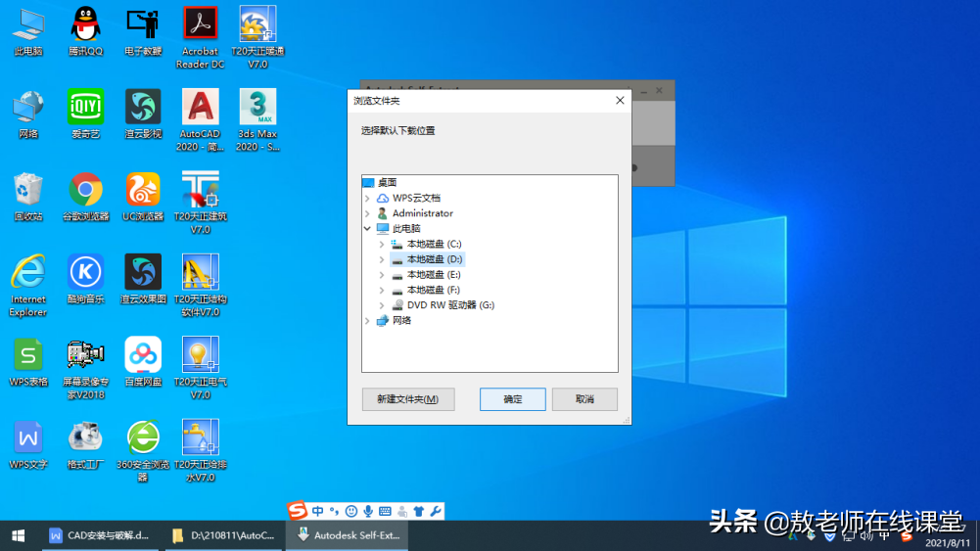Click the Sogou microphone voice input icon

[x=368, y=511]
